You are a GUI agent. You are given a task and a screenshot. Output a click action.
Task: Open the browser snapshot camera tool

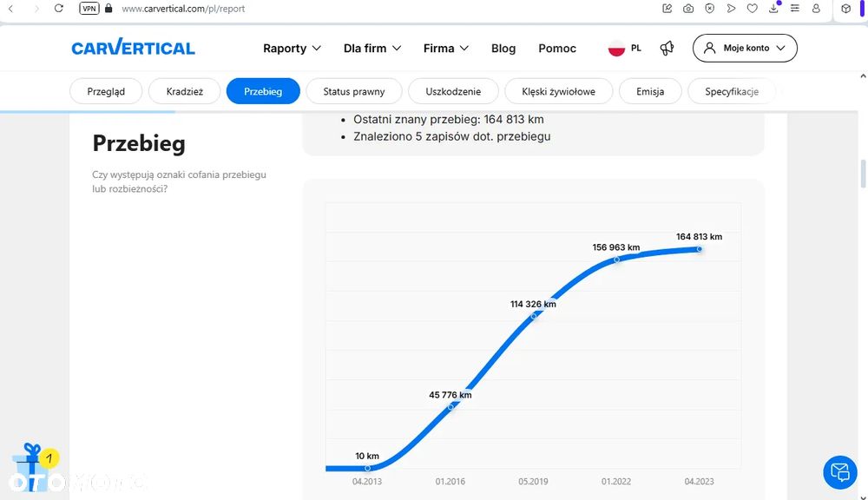(x=688, y=8)
